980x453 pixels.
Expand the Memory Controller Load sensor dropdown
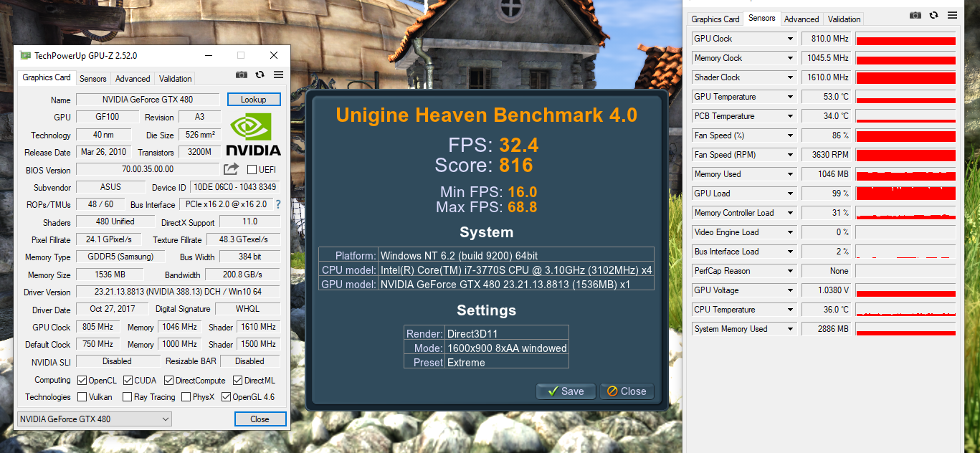point(790,213)
